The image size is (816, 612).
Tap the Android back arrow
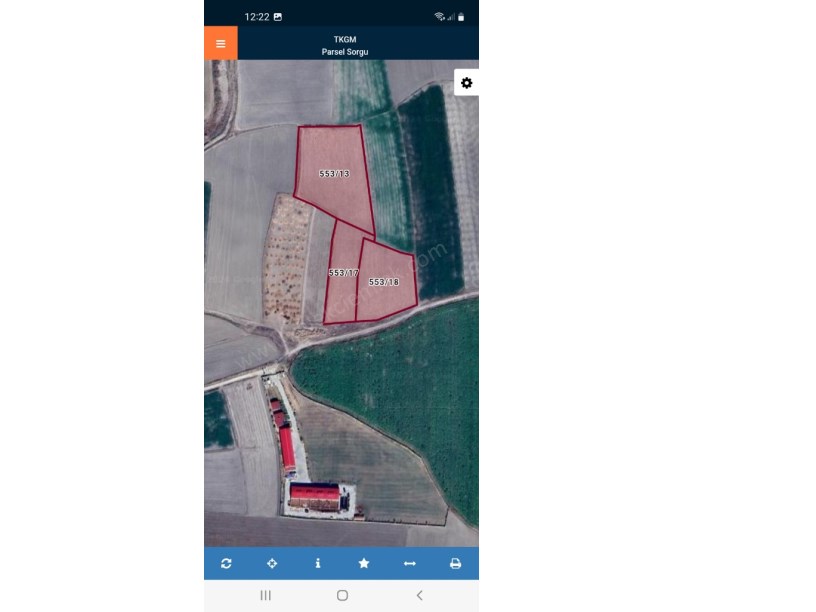(419, 595)
